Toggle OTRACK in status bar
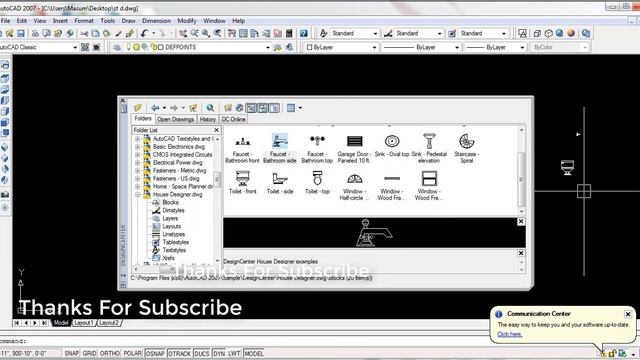This screenshot has width=640, height=360. [179, 353]
